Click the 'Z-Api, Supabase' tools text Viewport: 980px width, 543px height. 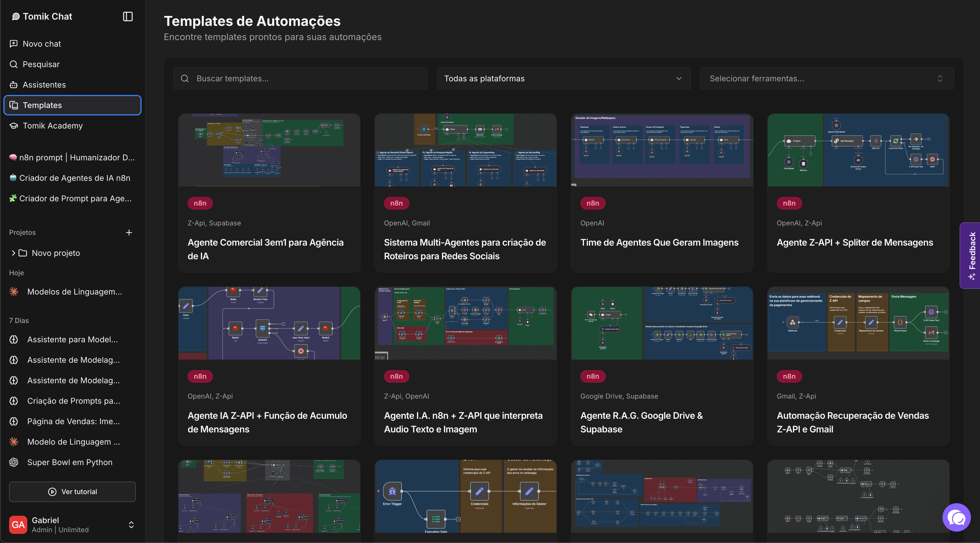pyautogui.click(x=214, y=223)
